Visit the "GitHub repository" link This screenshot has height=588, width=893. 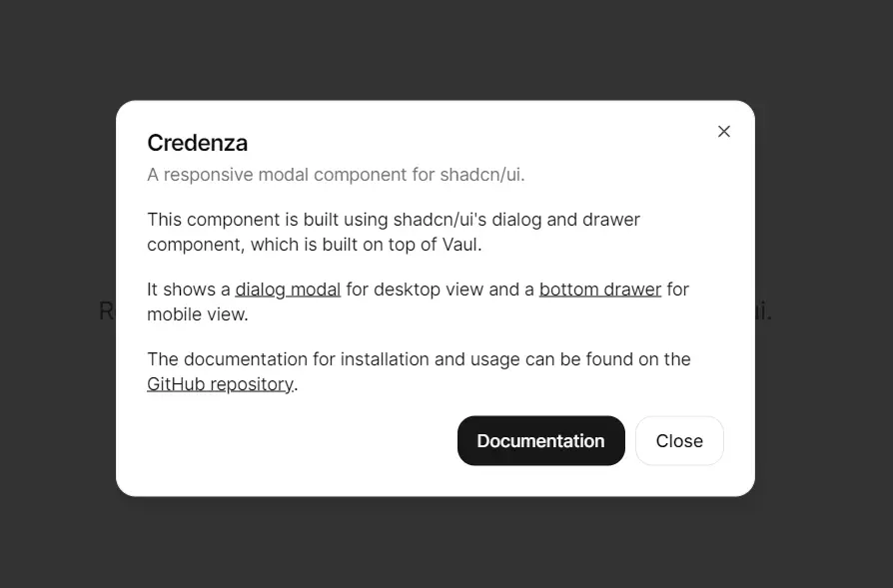tap(220, 384)
